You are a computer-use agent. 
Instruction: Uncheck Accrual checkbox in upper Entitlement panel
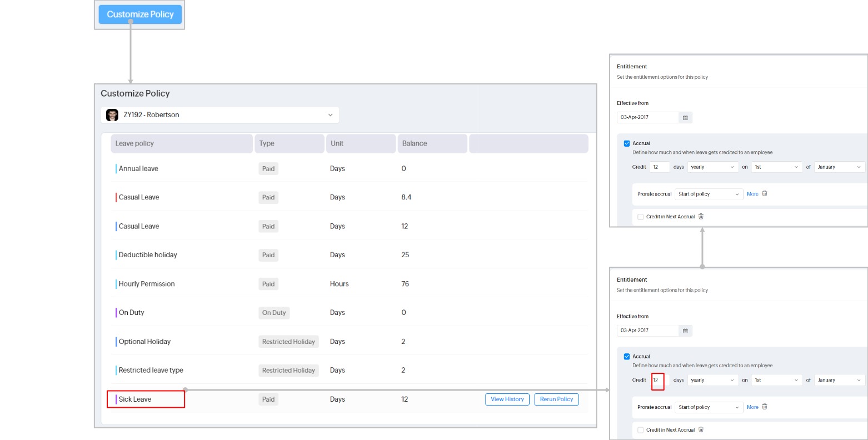coord(627,143)
